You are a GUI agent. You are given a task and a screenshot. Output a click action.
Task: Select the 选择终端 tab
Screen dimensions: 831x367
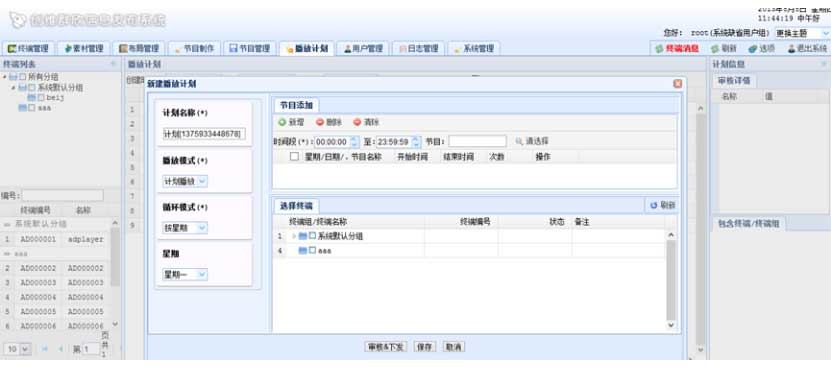[296, 206]
